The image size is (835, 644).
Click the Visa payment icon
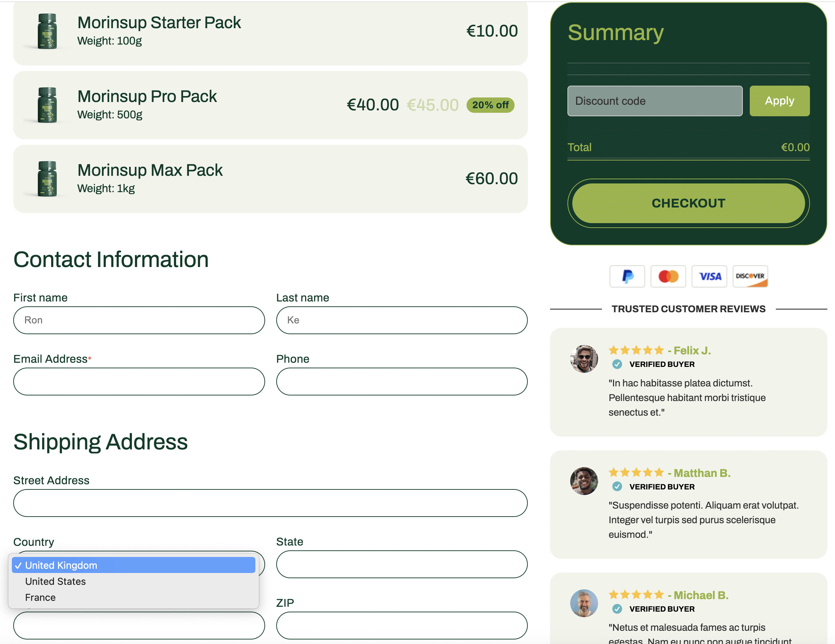click(x=709, y=276)
